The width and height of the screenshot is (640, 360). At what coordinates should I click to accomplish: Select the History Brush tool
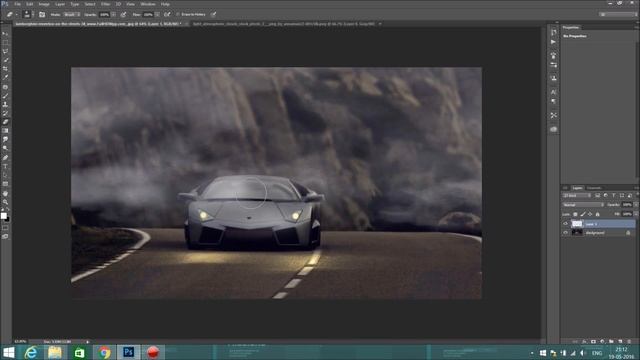[5, 113]
